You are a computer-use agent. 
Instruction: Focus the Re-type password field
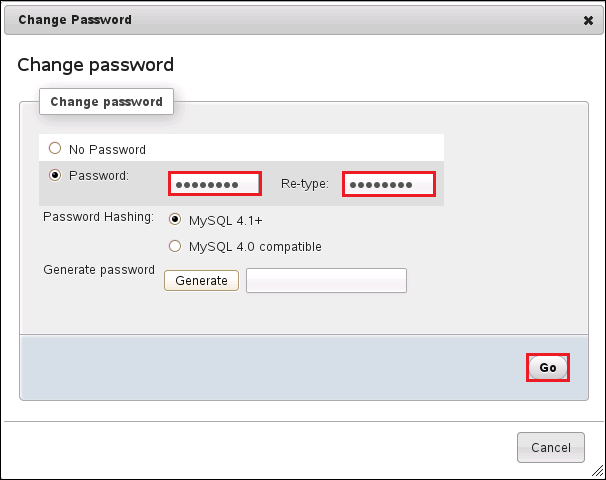pos(388,184)
